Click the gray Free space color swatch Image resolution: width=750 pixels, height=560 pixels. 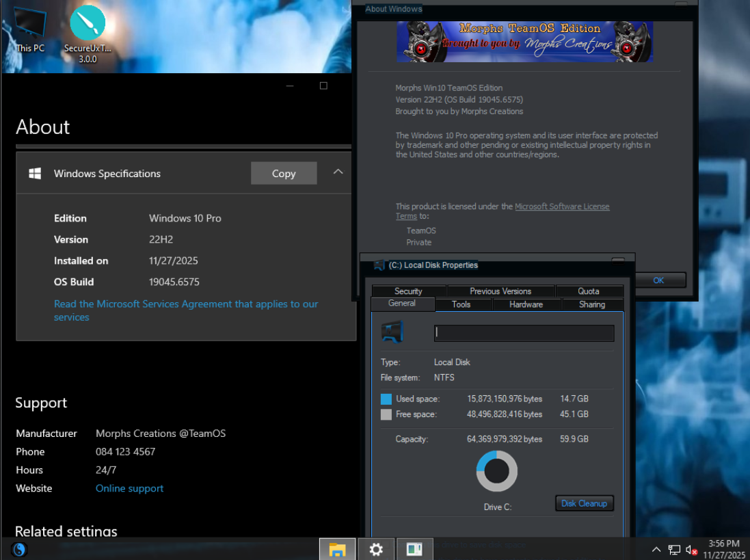coord(386,414)
